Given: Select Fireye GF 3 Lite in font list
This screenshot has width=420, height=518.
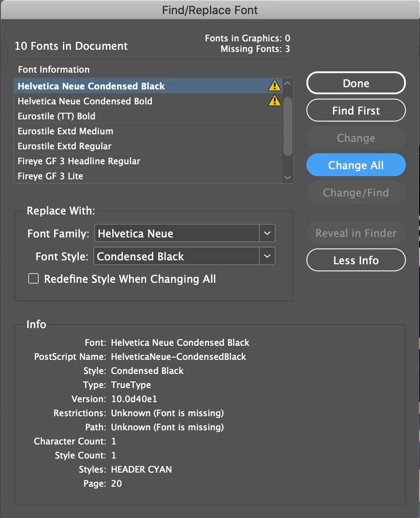Looking at the screenshot, I should (148, 176).
